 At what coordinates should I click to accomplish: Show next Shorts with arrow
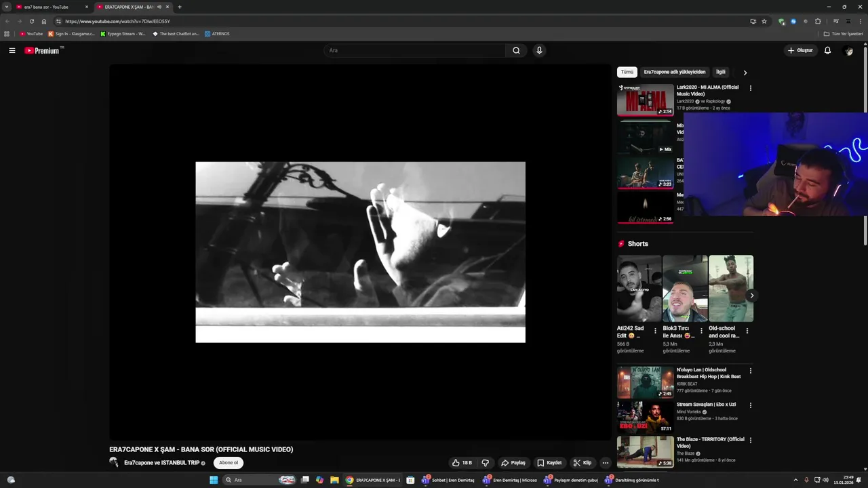pyautogui.click(x=751, y=296)
